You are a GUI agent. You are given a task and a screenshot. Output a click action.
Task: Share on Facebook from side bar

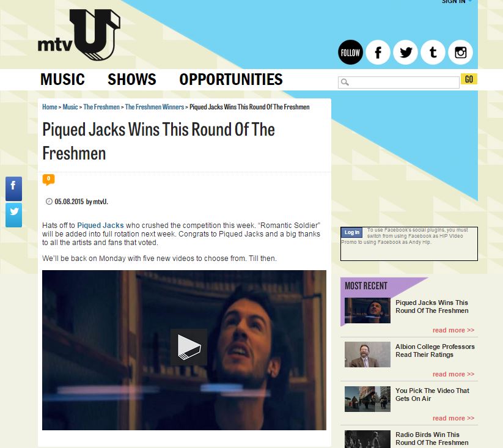(x=14, y=189)
